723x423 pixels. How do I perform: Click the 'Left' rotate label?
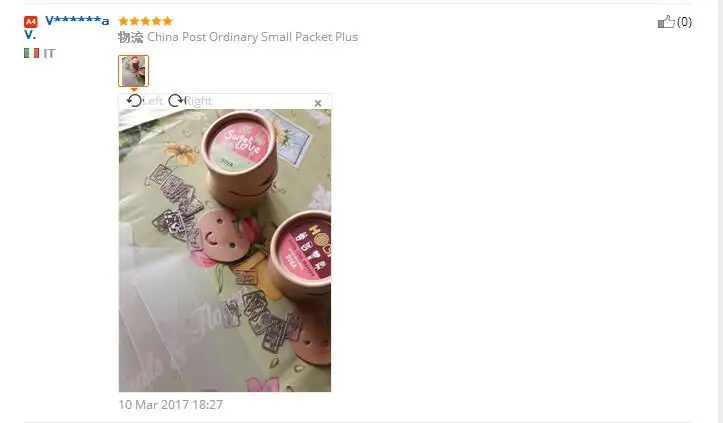pos(153,101)
